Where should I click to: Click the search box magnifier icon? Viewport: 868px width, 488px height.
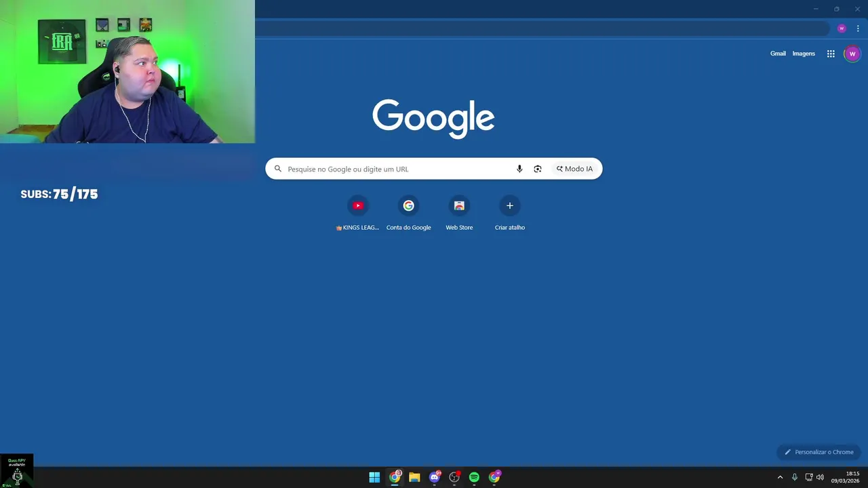pos(278,169)
